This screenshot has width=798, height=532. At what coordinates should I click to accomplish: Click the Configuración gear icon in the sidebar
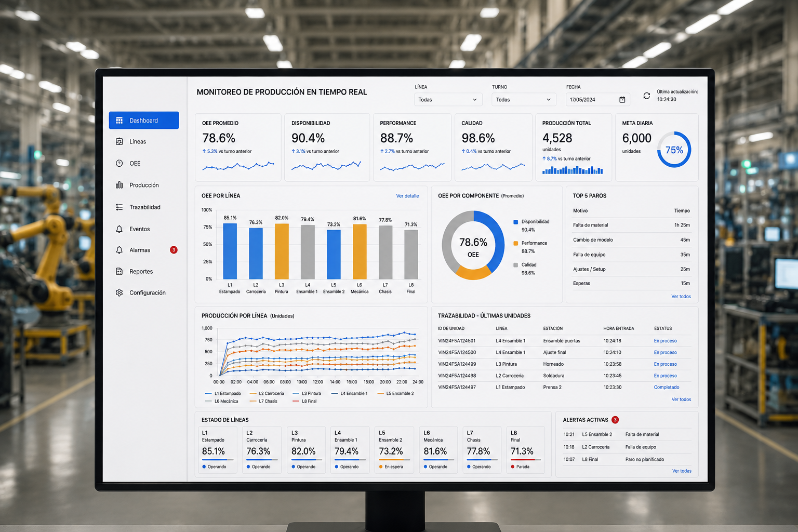point(119,293)
